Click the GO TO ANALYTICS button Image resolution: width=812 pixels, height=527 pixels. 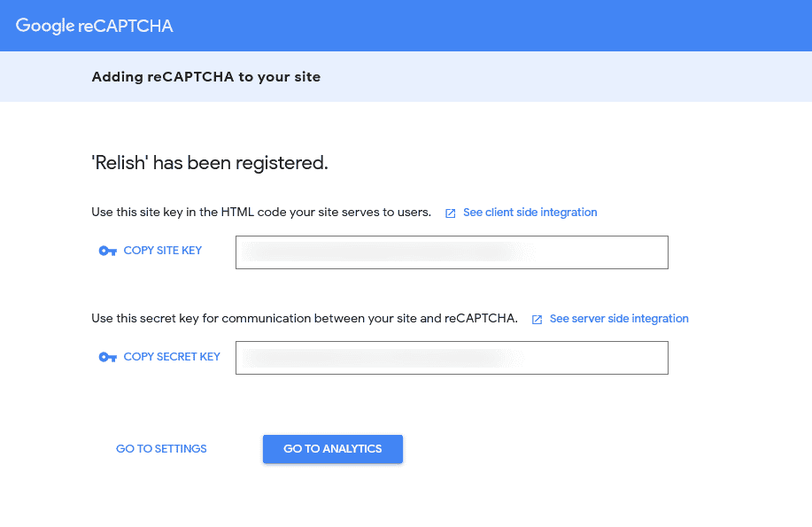click(x=332, y=449)
